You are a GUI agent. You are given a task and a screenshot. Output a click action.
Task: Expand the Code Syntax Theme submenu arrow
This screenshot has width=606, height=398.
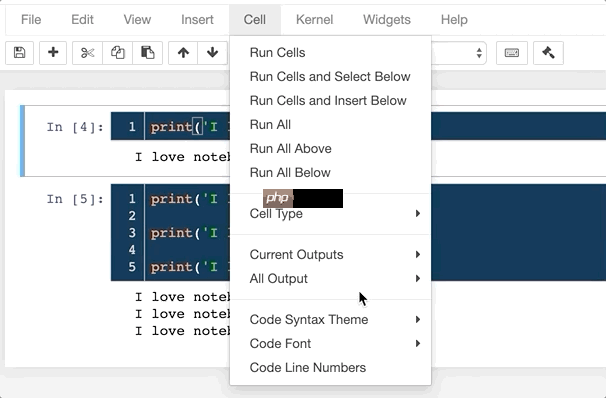[417, 319]
